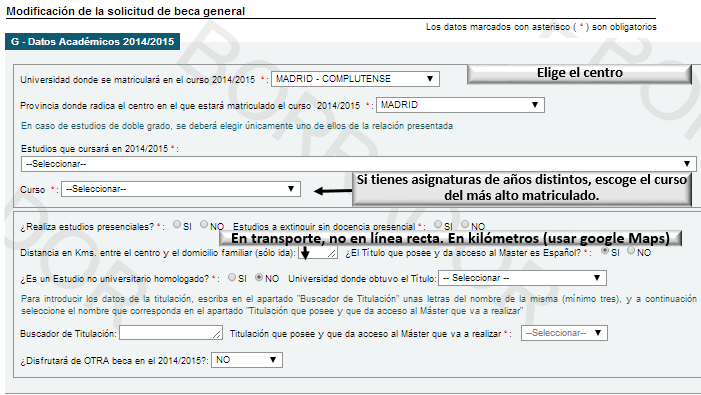This screenshot has width=701, height=395.
Task: Select SI for Título de acceso es Español
Action: [x=604, y=251]
